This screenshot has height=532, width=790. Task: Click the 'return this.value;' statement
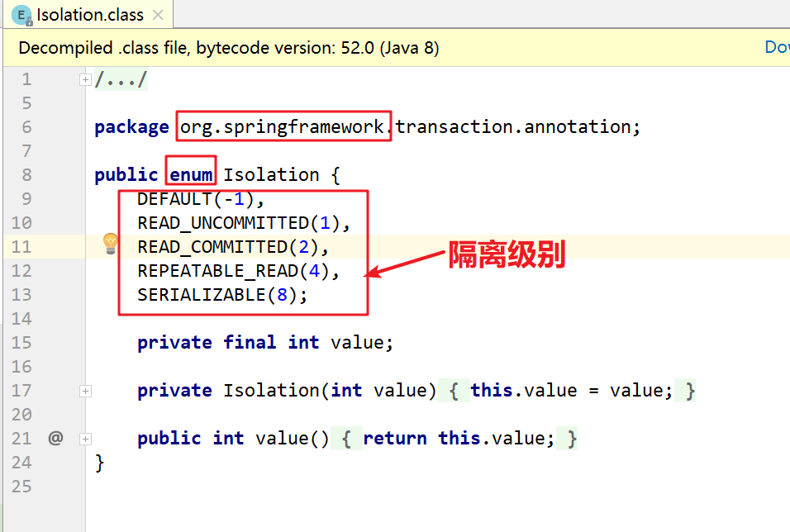[x=459, y=439]
